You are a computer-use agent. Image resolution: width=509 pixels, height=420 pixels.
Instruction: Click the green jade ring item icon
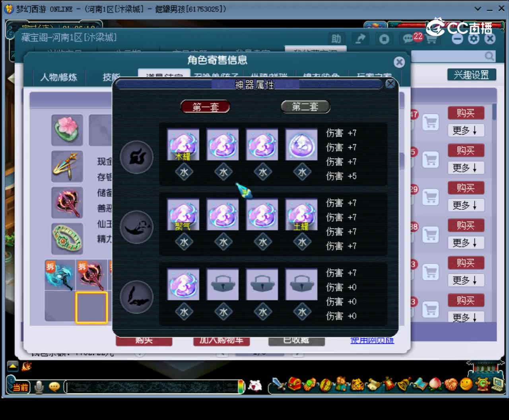(67, 239)
